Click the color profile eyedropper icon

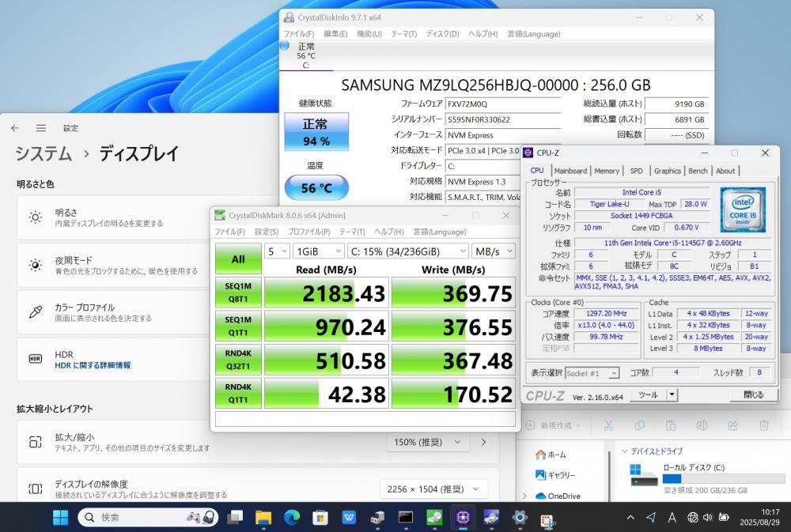[35, 311]
